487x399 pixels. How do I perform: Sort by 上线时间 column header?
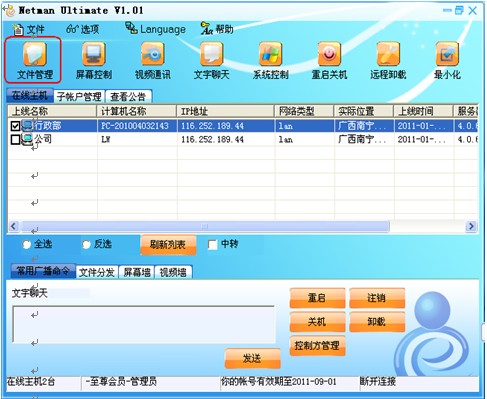tap(423, 111)
